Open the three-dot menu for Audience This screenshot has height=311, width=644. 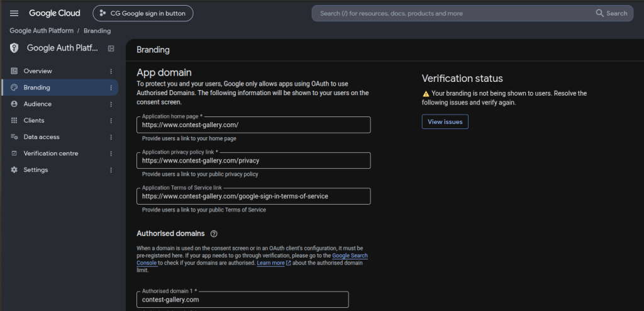coord(111,104)
